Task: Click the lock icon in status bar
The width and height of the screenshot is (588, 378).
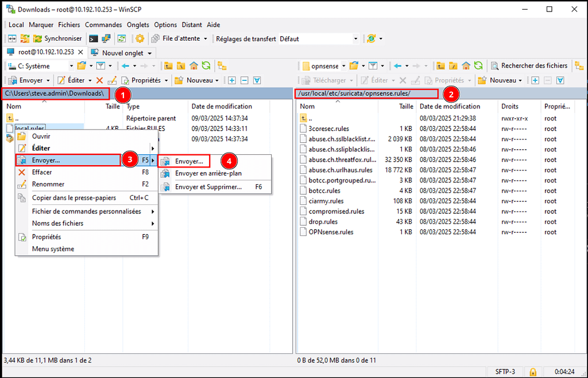Action: [x=533, y=372]
